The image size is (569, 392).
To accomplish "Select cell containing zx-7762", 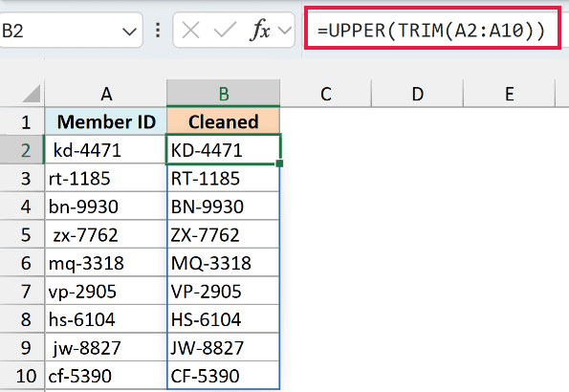I will (106, 234).
